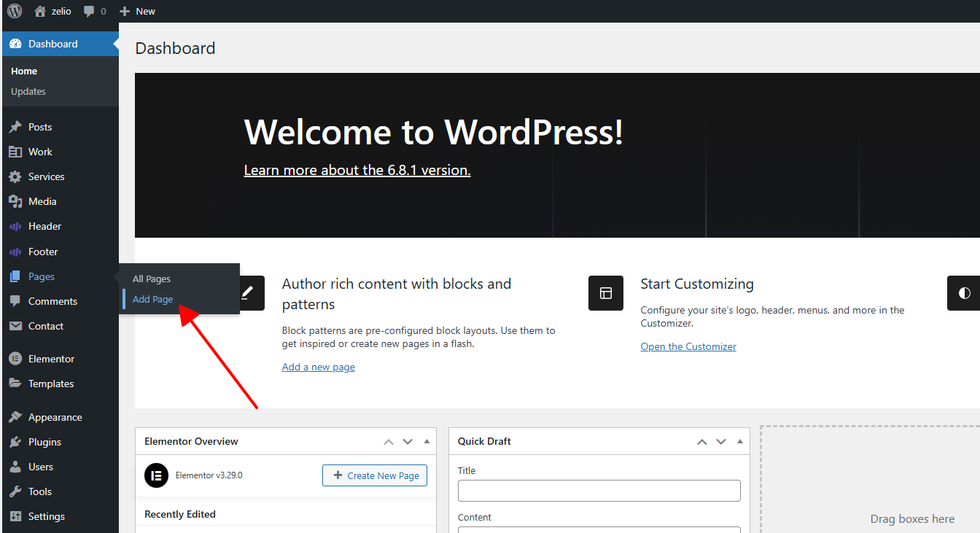Click the Media library icon
This screenshot has height=533, width=980.
(x=15, y=201)
